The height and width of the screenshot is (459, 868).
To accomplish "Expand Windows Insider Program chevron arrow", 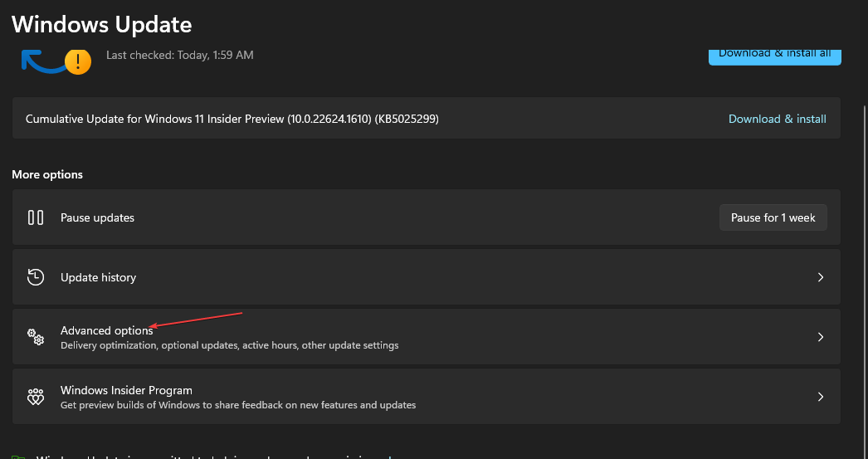I will [820, 397].
